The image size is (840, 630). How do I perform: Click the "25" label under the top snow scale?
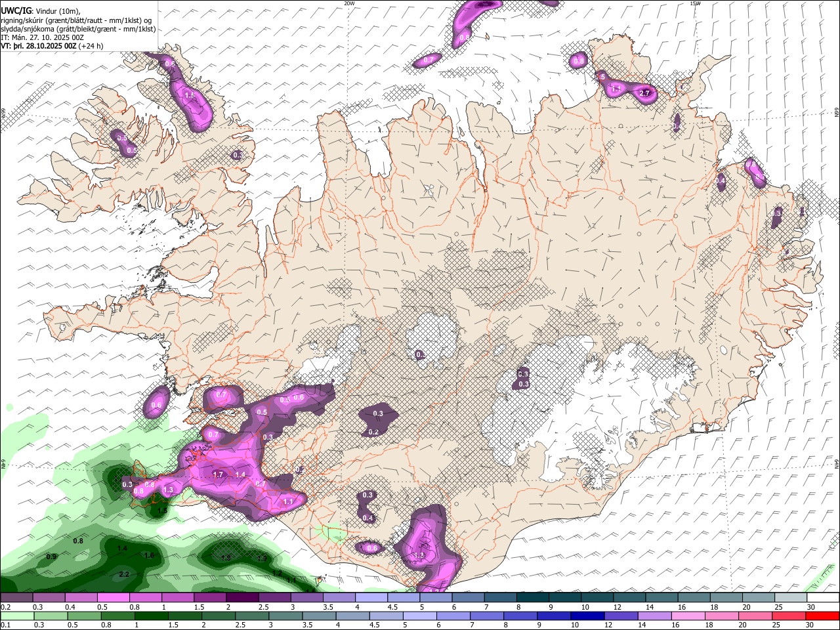point(779,607)
